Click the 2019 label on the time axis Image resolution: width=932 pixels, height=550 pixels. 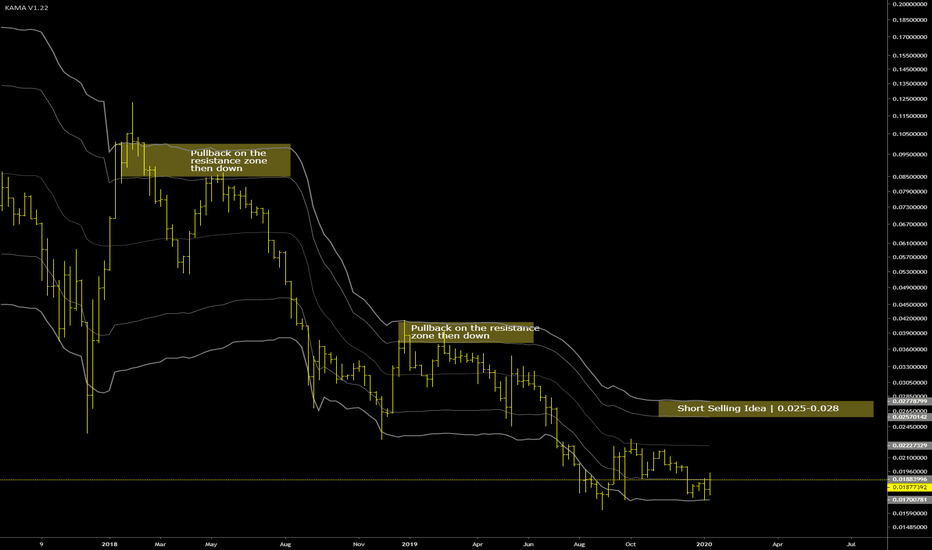tap(410, 544)
